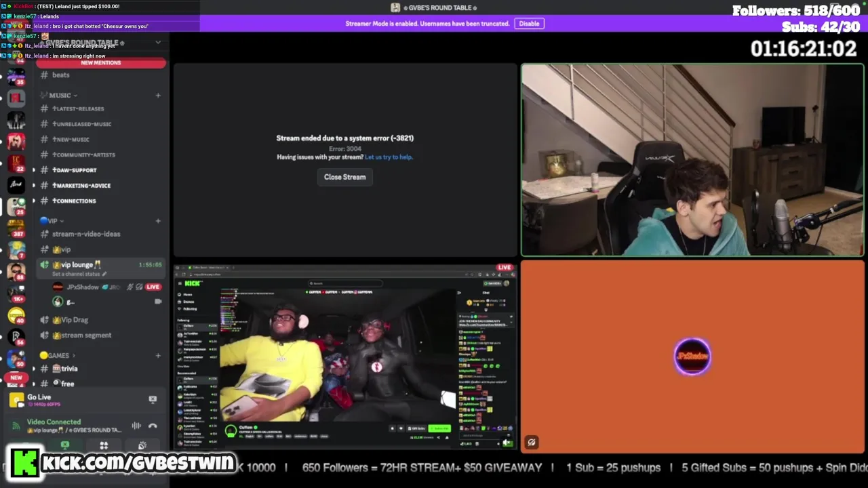The height and width of the screenshot is (488, 868).
Task: Open server icon with 387 badge
Action: click(x=16, y=228)
